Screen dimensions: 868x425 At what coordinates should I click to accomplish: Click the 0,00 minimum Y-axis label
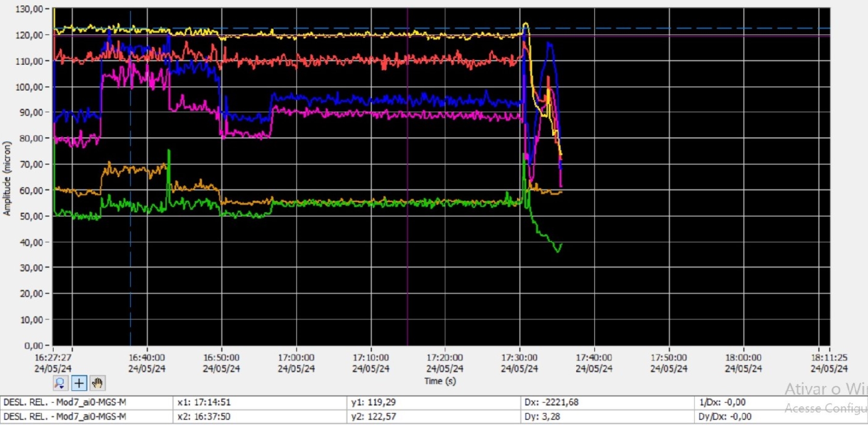[33, 346]
